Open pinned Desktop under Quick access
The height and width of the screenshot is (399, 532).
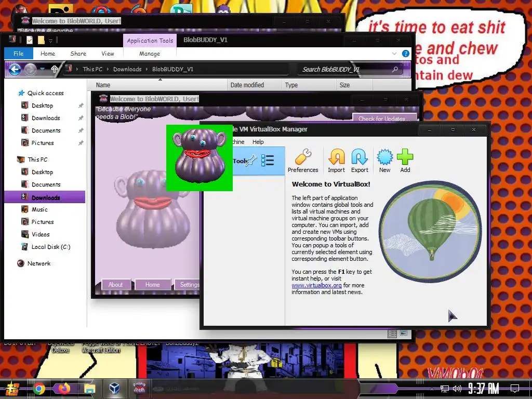42,105
